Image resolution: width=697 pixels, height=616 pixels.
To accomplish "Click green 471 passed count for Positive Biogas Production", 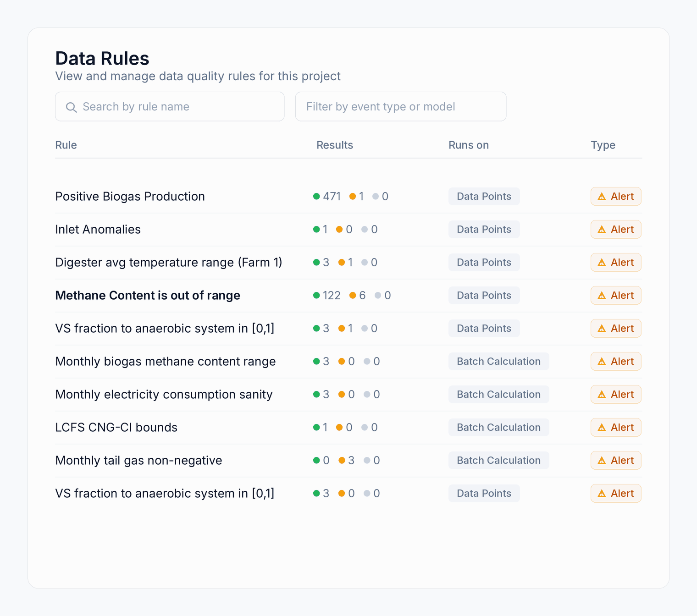I will (x=327, y=196).
